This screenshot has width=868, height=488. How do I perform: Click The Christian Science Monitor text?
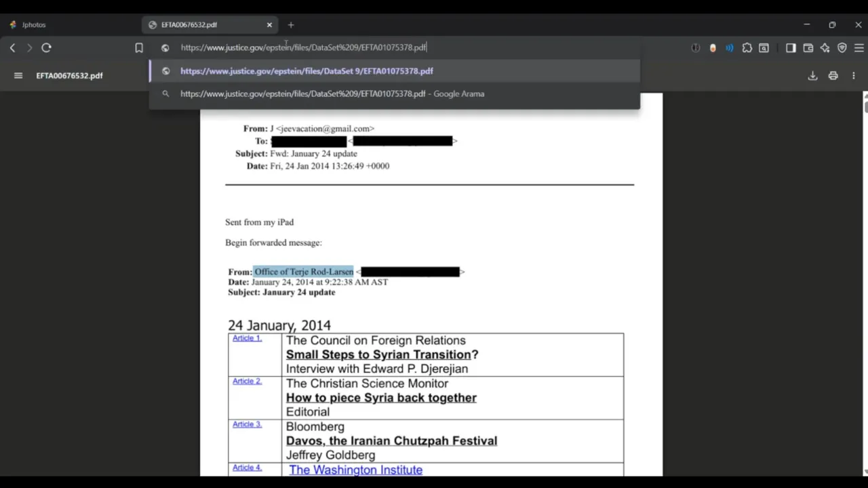(x=367, y=384)
